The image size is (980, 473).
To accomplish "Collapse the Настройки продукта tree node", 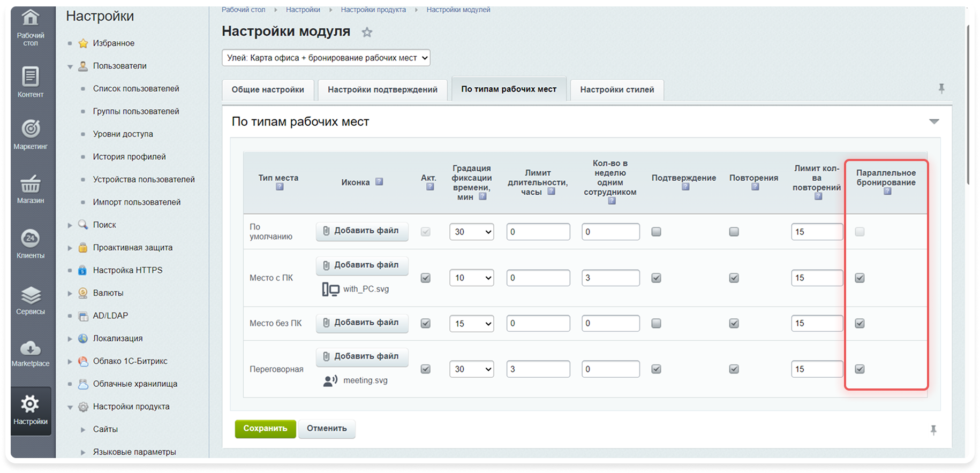I will (x=70, y=407).
